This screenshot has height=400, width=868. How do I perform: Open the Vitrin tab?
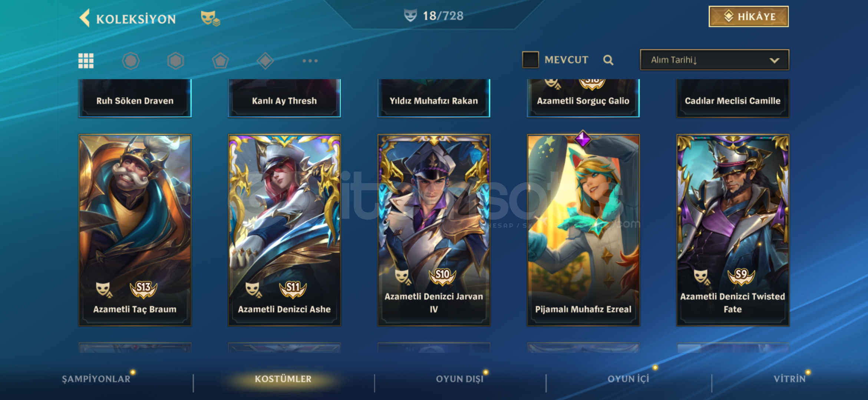tap(789, 379)
